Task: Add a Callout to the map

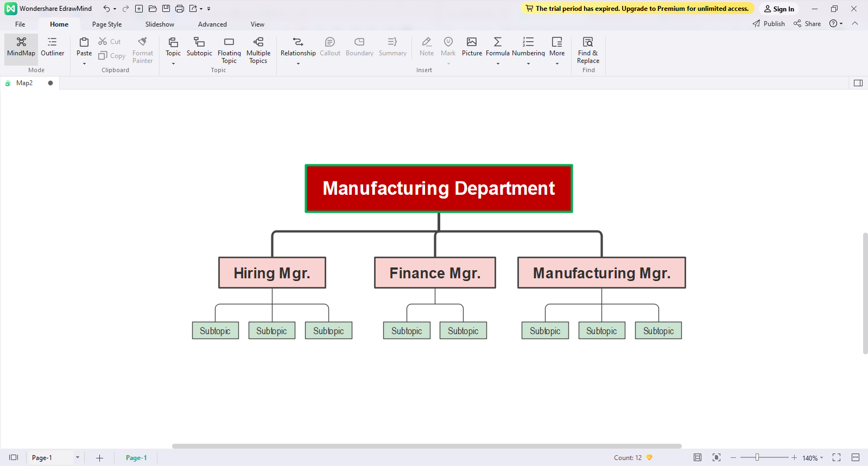Action: tap(330, 47)
